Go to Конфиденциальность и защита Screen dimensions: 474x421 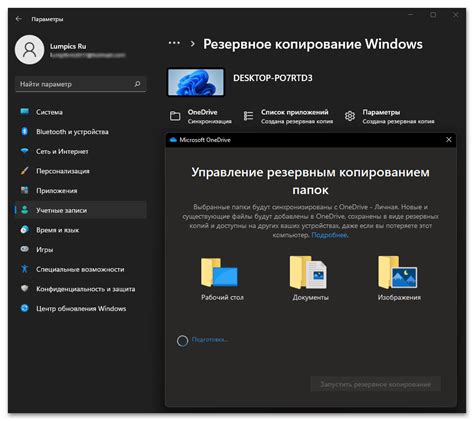[81, 289]
